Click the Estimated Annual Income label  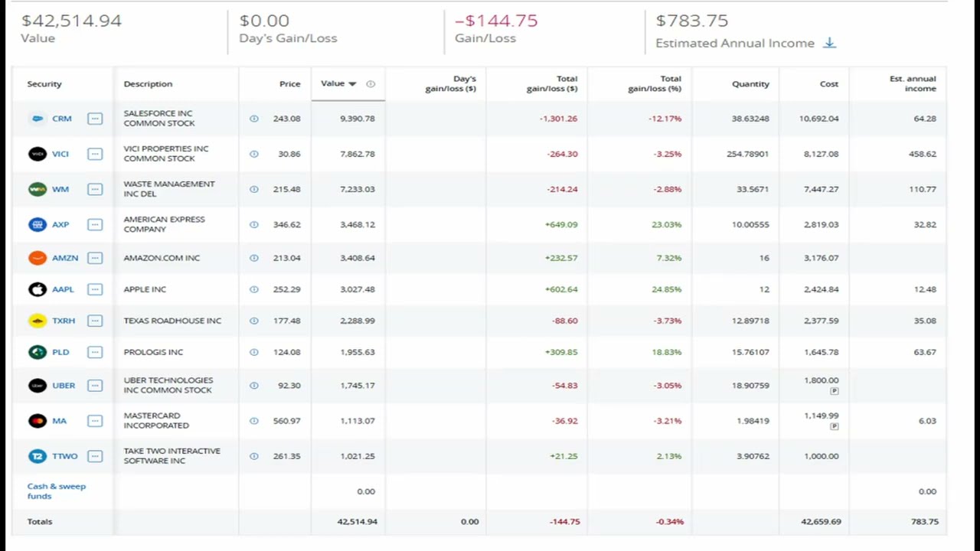tap(735, 43)
